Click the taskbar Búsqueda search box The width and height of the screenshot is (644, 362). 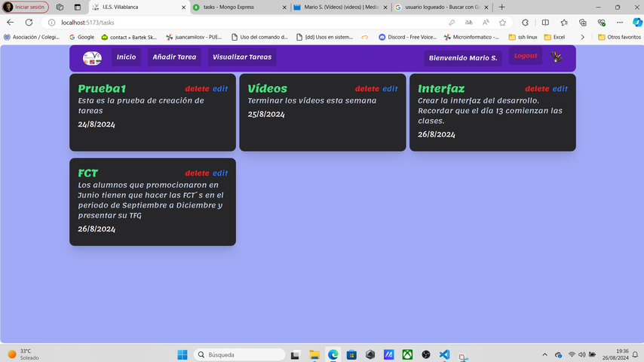[240, 354]
